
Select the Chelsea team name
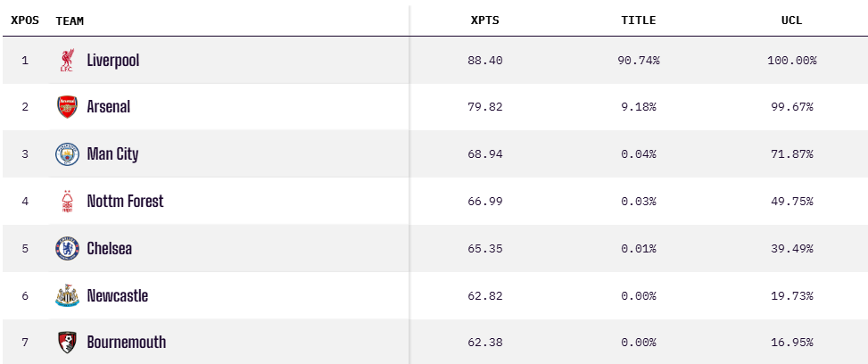tap(110, 249)
